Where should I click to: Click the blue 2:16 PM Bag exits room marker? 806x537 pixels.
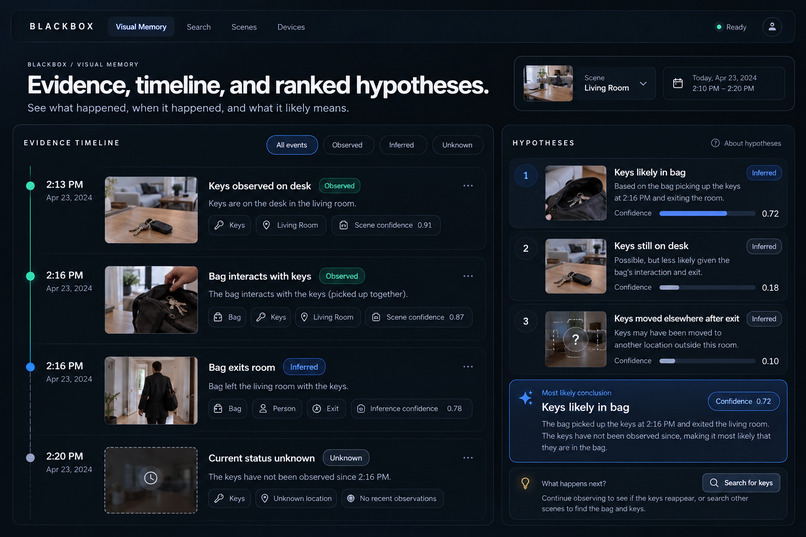pyautogui.click(x=30, y=367)
